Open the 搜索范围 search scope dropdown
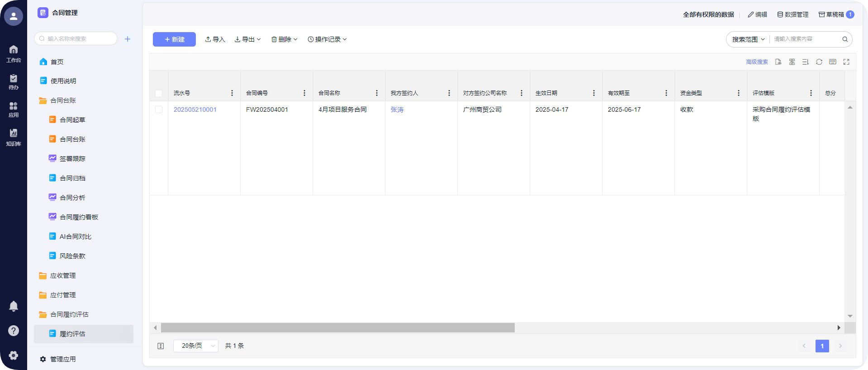 pos(748,39)
